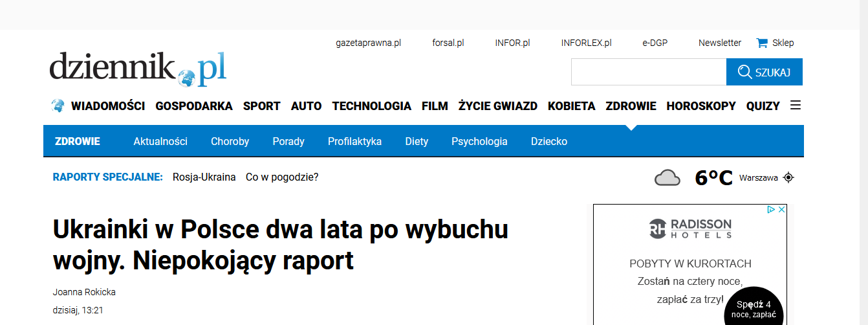The image size is (868, 325).
Task: Open the Rosja-Ukraina special report
Action: 204,177
